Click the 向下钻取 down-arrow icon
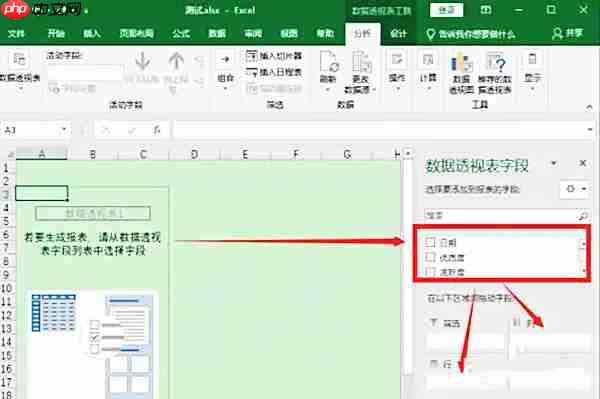The width and height of the screenshot is (600, 399). pos(142,61)
